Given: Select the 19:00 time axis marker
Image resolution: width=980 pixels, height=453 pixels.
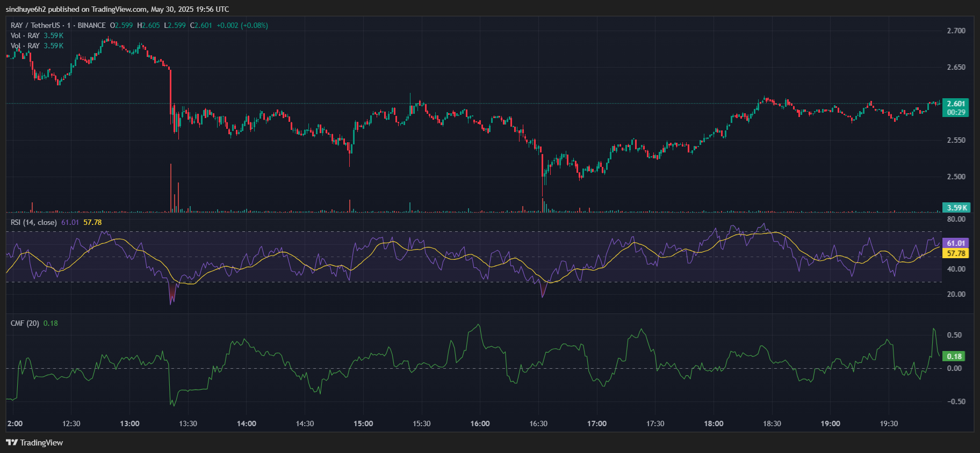Looking at the screenshot, I should tap(830, 423).
